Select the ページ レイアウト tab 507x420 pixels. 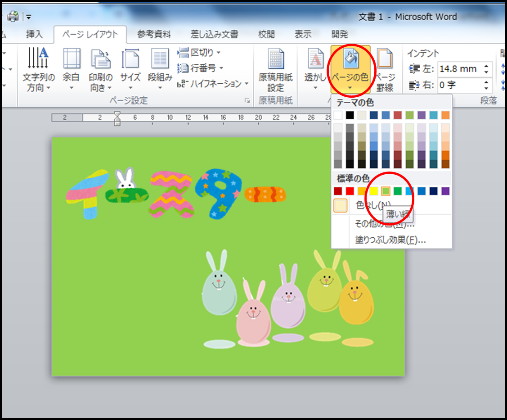pyautogui.click(x=90, y=34)
